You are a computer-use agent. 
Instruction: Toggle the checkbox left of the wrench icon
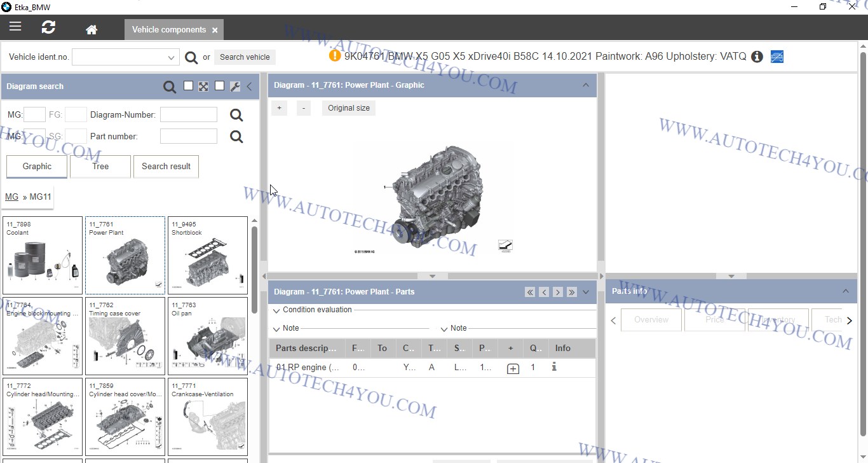pos(219,86)
